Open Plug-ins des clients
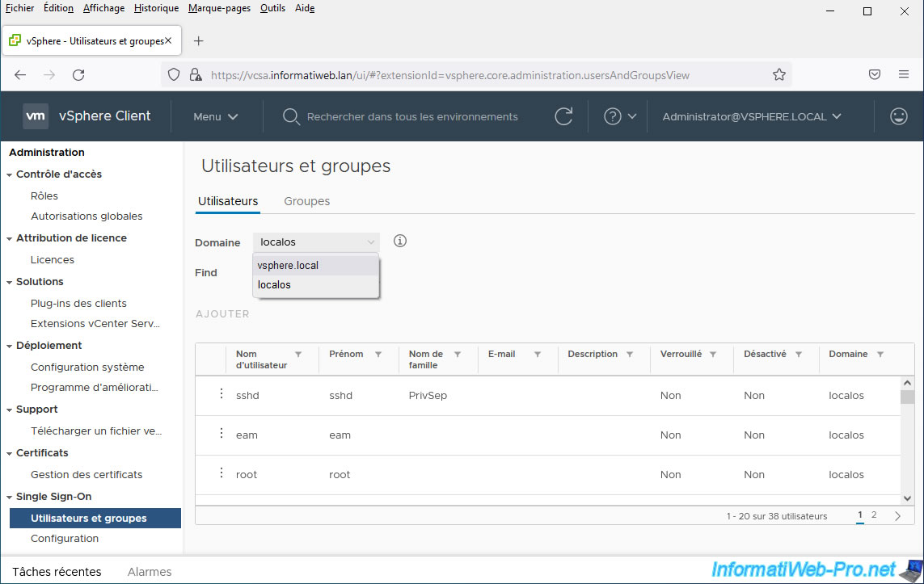 [78, 303]
